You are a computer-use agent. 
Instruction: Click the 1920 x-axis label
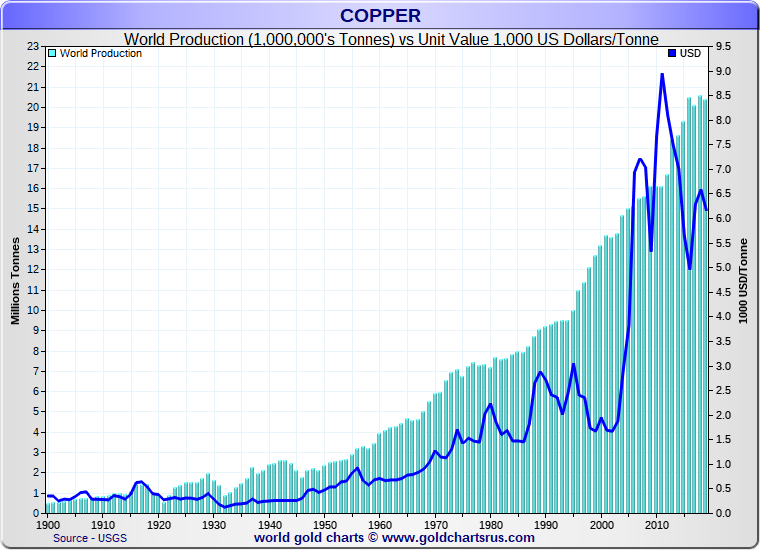pos(158,525)
